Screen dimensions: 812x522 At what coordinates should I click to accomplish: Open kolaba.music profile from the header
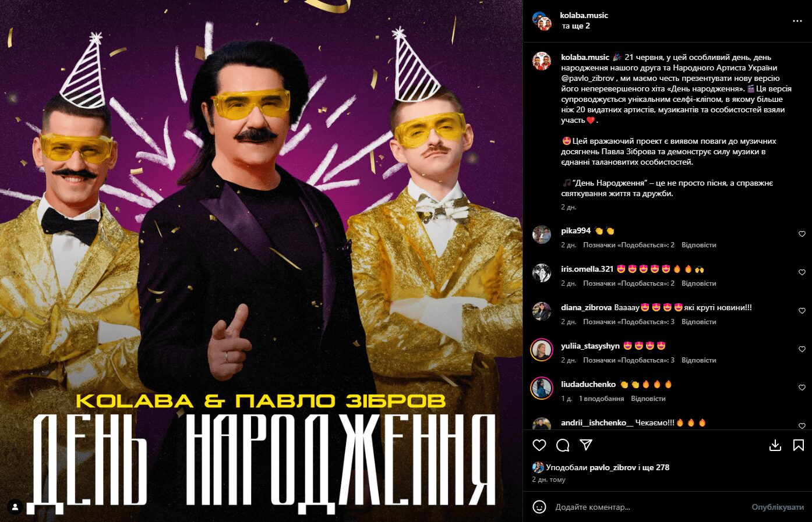584,16
